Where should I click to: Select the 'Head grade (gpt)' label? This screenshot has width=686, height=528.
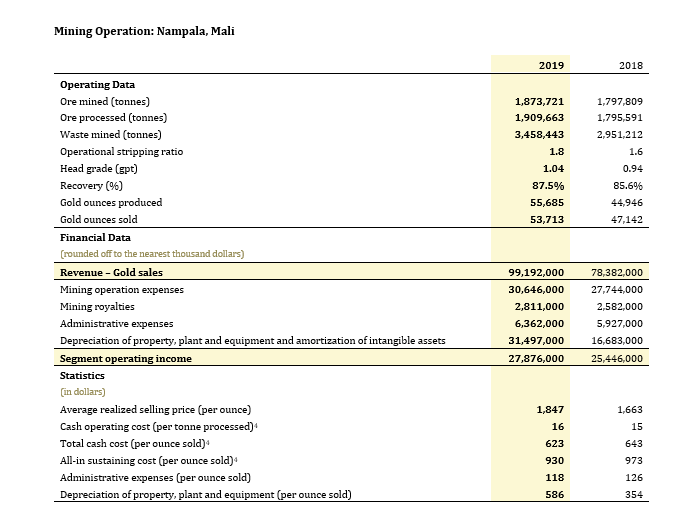click(x=99, y=169)
